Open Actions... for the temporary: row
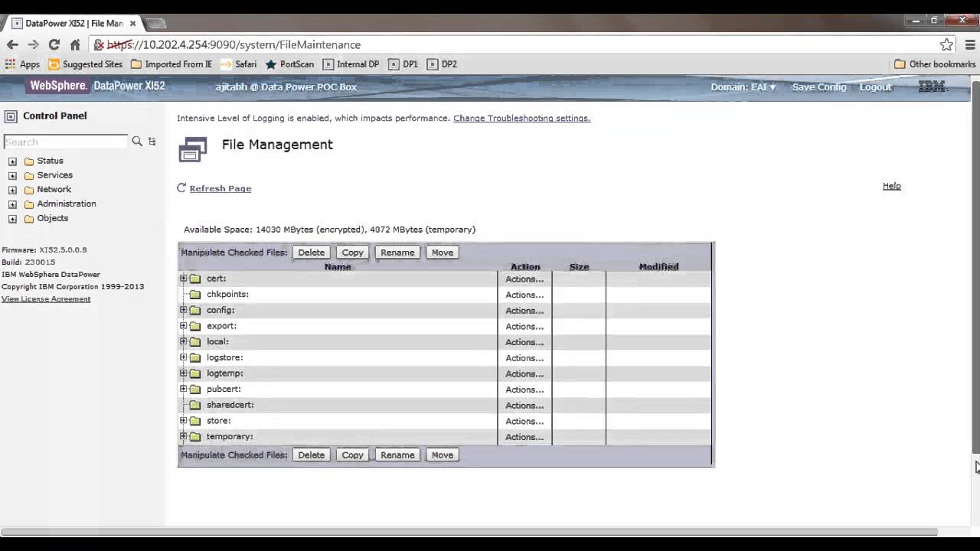This screenshot has width=980, height=551. (524, 437)
